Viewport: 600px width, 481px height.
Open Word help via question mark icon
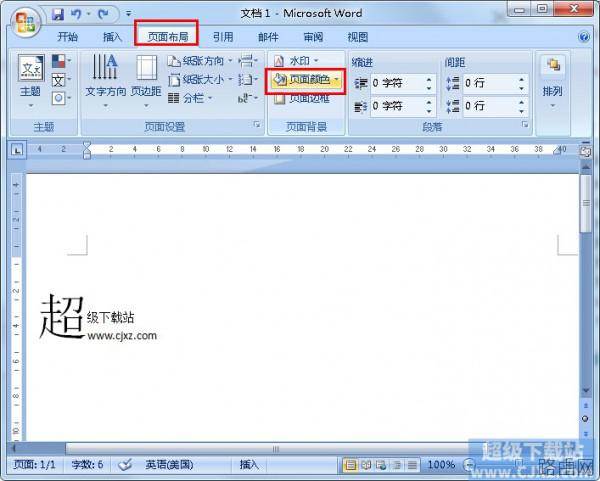584,37
